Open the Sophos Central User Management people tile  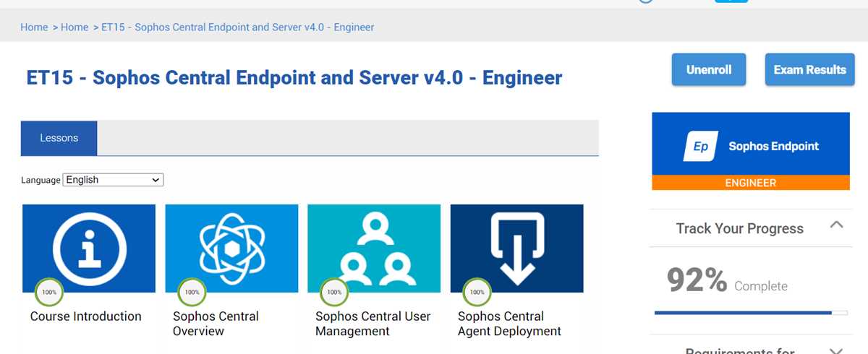374,249
